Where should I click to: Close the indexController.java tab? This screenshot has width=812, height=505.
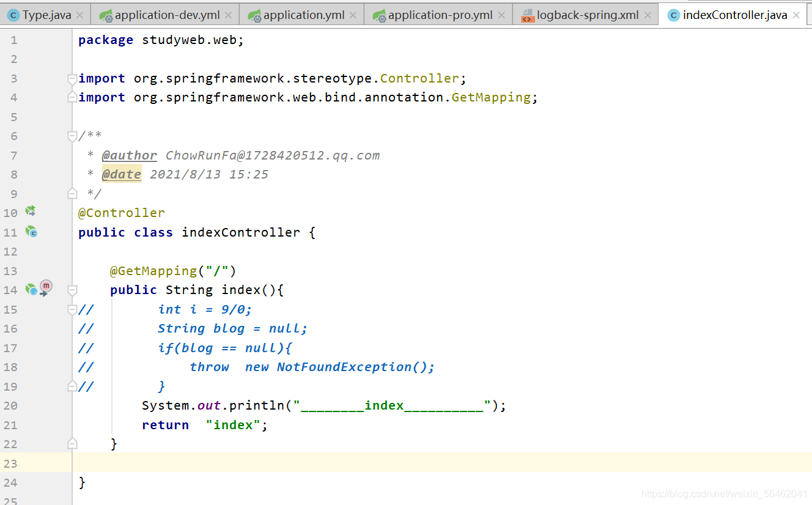point(795,15)
